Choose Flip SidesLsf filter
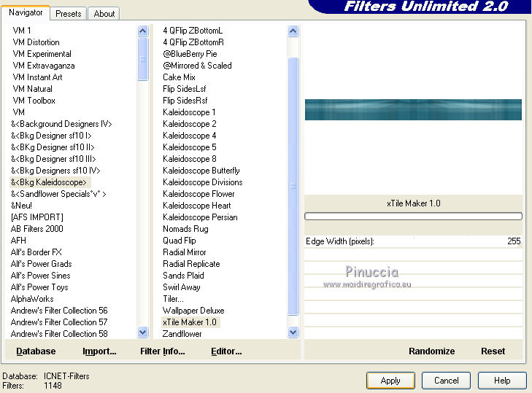 point(184,89)
